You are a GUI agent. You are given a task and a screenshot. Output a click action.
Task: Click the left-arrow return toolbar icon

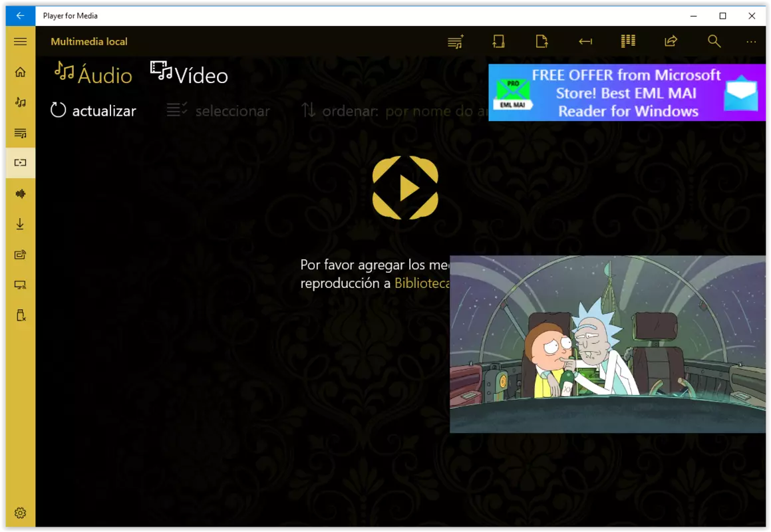click(x=585, y=42)
